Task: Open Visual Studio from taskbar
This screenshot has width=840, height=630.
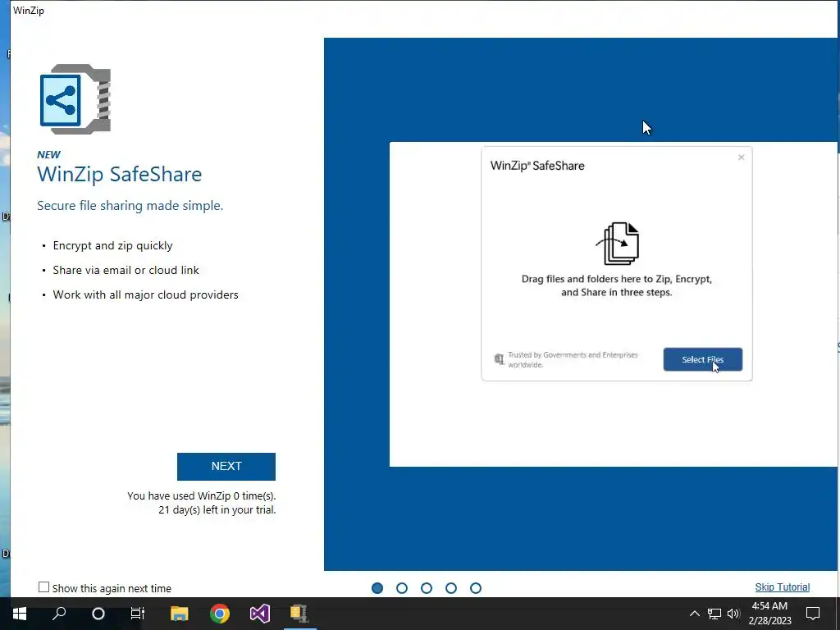Action: point(260,614)
